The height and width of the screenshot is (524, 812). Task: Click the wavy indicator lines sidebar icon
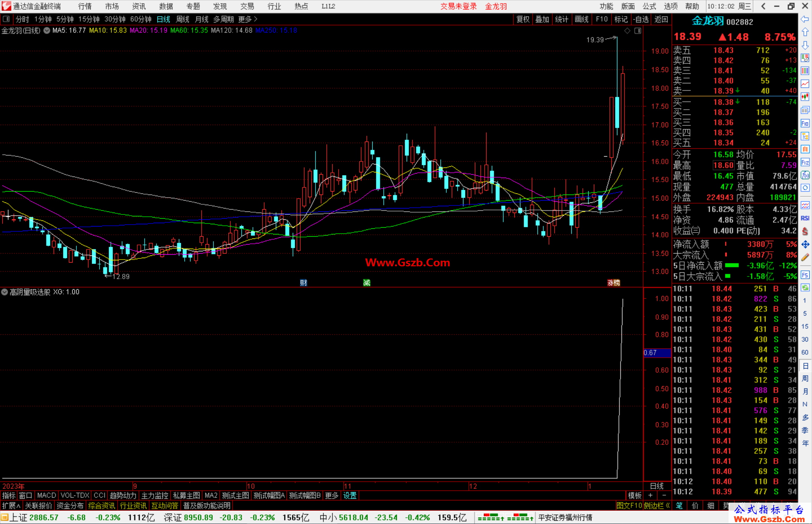click(x=805, y=205)
